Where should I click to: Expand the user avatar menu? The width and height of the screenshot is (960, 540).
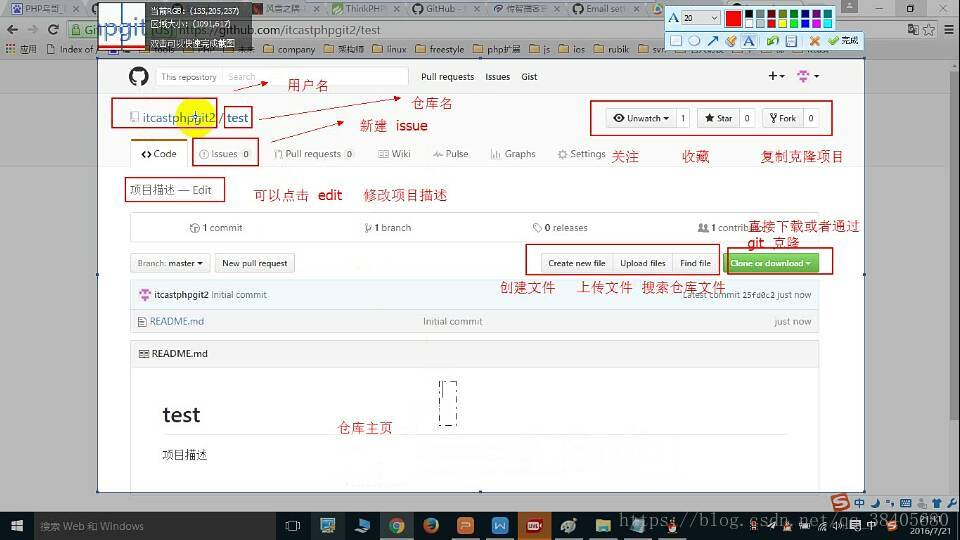point(808,76)
